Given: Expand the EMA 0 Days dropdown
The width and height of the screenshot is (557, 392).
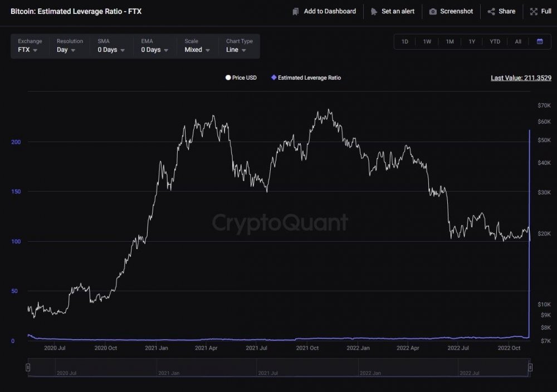Looking at the screenshot, I should click(x=154, y=46).
